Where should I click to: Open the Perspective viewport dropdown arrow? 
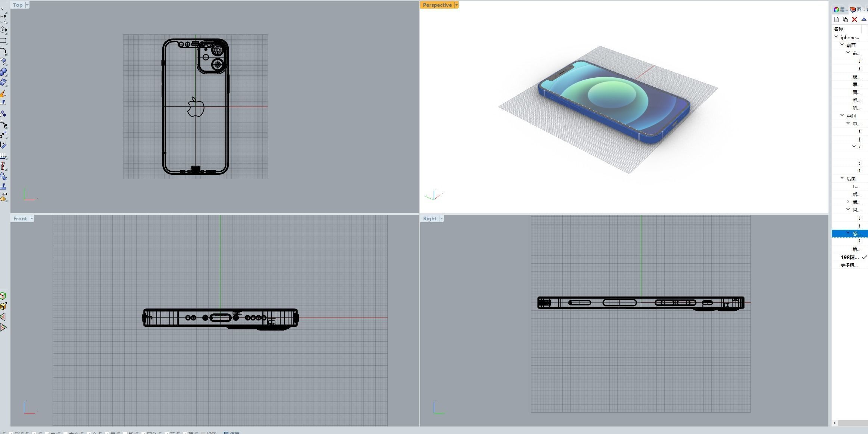[x=456, y=5]
